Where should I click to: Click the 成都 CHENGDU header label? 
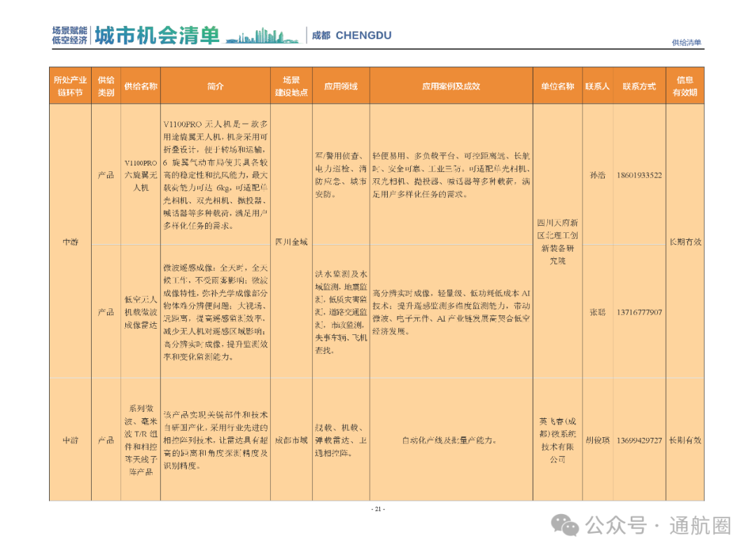coord(351,36)
